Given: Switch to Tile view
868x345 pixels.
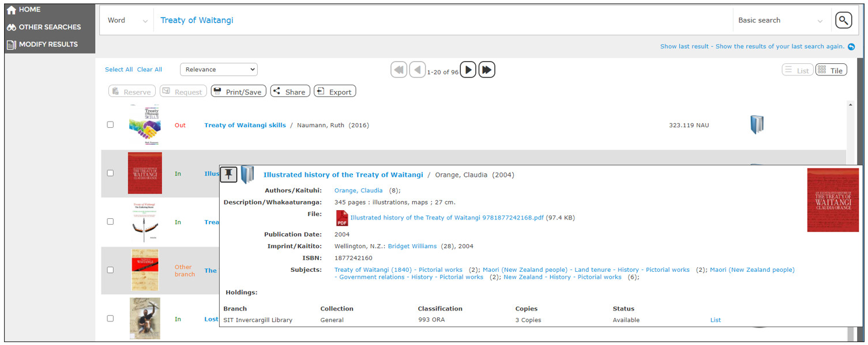Looking at the screenshot, I should [831, 69].
